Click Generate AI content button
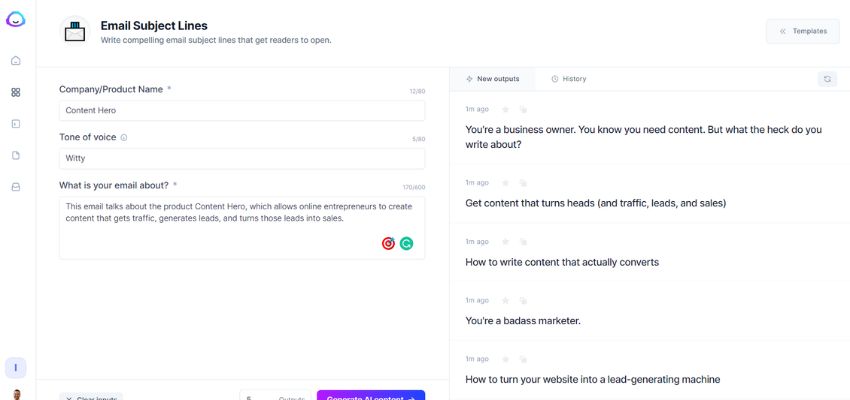850x400 pixels. click(371, 395)
